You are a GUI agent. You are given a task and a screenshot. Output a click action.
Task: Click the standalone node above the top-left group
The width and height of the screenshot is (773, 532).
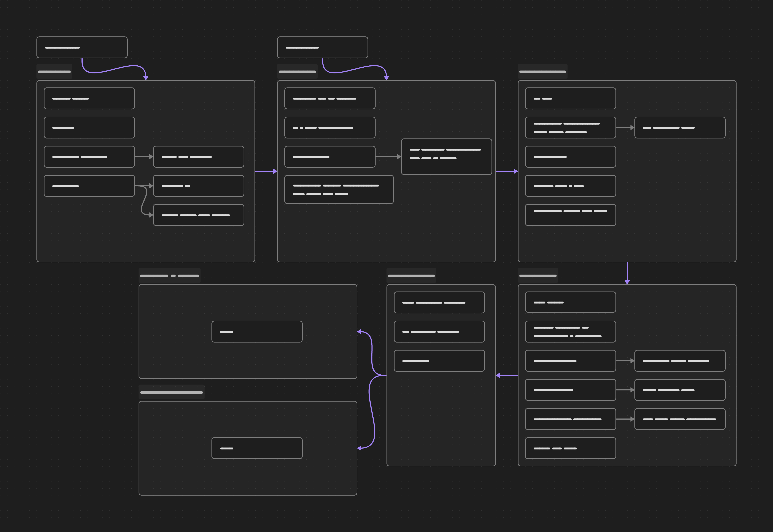(82, 47)
